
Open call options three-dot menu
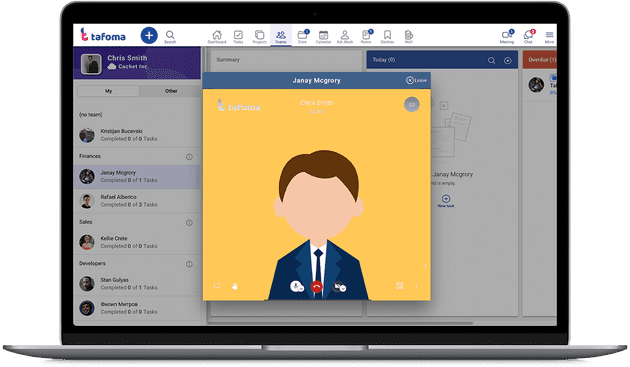[x=416, y=286]
